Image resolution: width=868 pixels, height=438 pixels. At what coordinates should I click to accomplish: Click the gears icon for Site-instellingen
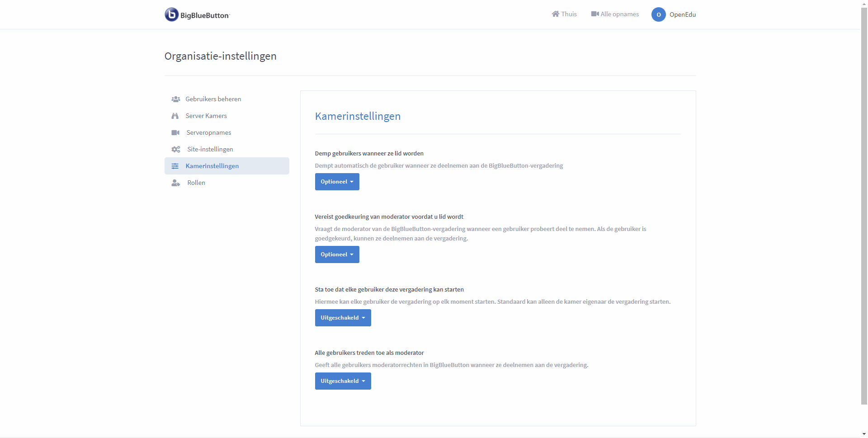coord(176,149)
